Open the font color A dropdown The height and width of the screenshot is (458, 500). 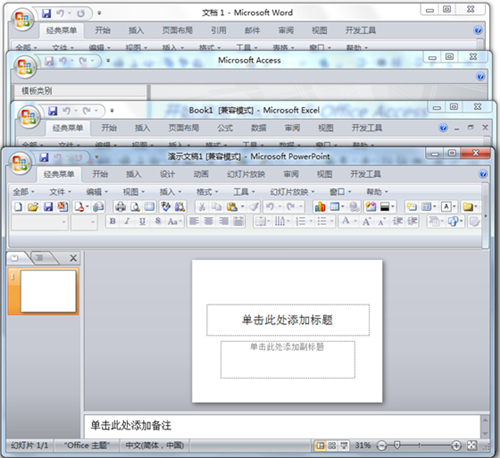coord(355,221)
